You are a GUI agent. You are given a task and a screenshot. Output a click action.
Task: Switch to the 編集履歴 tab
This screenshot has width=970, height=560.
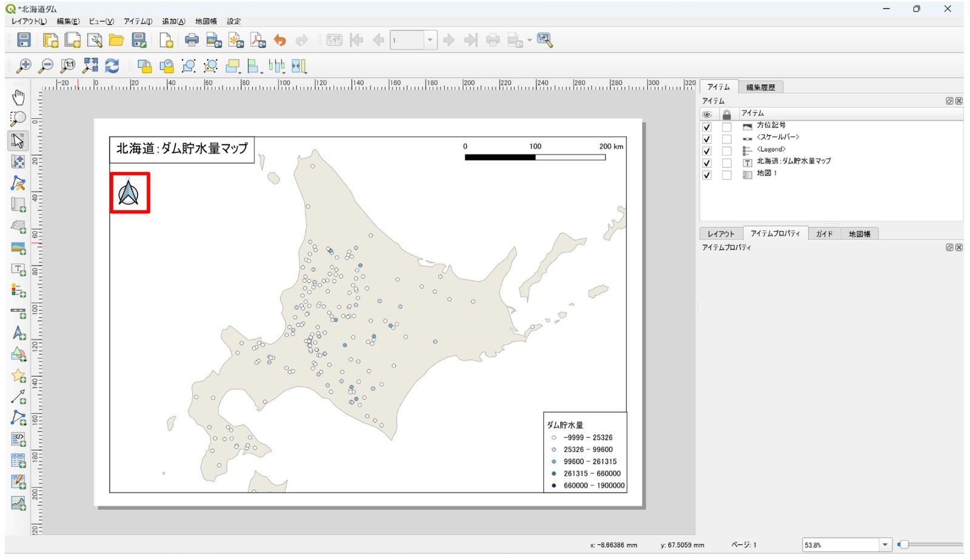pos(761,87)
